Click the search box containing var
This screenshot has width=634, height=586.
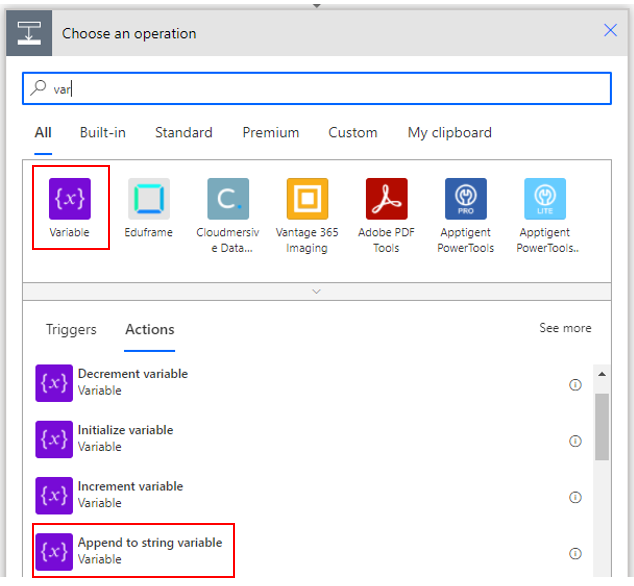(317, 88)
